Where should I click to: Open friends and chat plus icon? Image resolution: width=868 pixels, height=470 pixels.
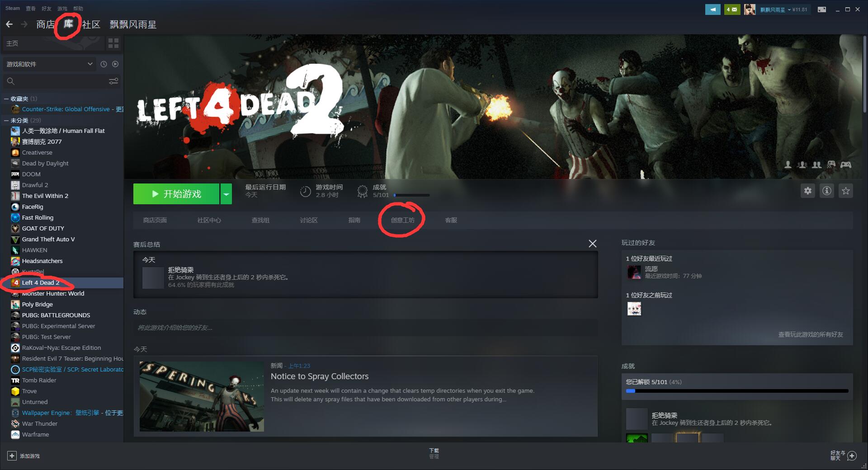click(x=852, y=456)
